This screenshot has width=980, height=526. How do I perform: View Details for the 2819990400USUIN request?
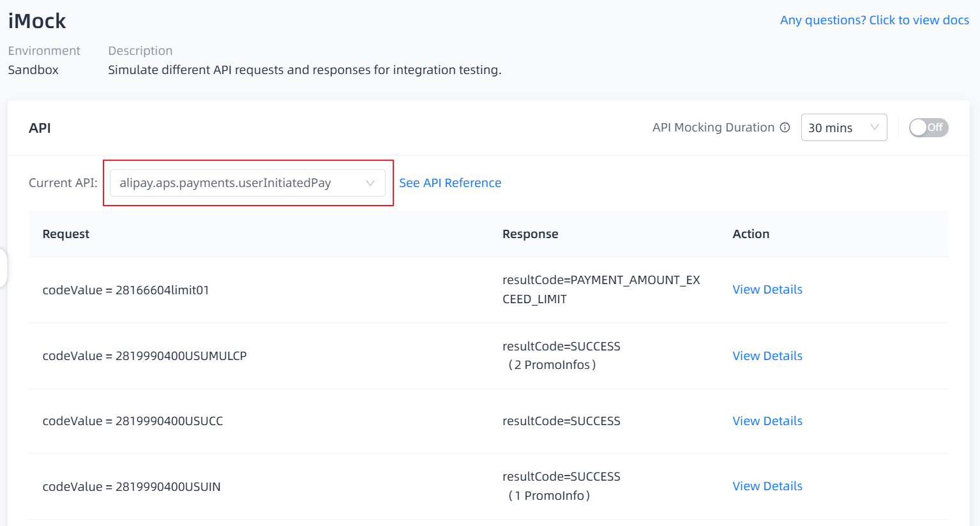coord(767,486)
